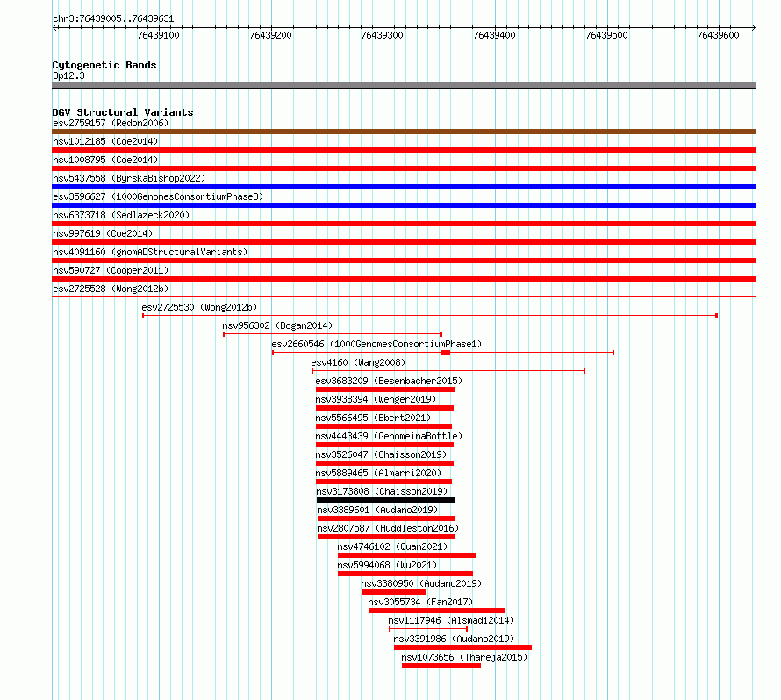
Task: Click nsv590727 (Cooper2011) label
Action: (111, 270)
